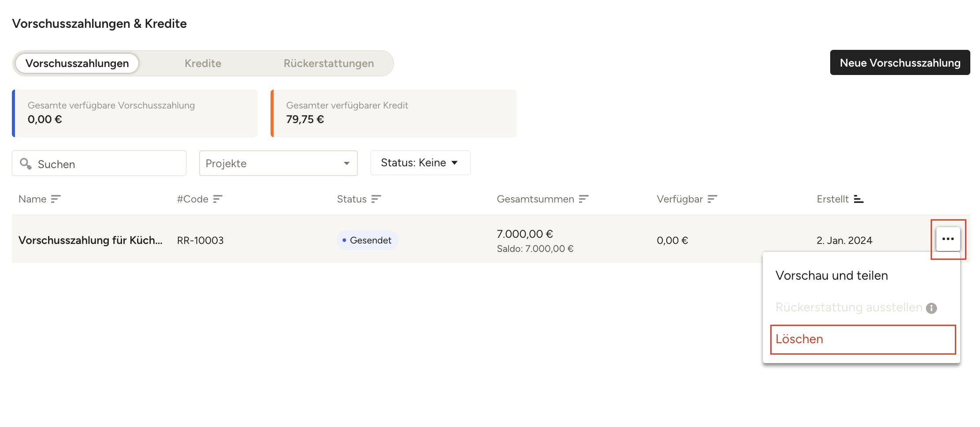The height and width of the screenshot is (427, 980).
Task: Click the sort icon next to Name
Action: pos(56,199)
